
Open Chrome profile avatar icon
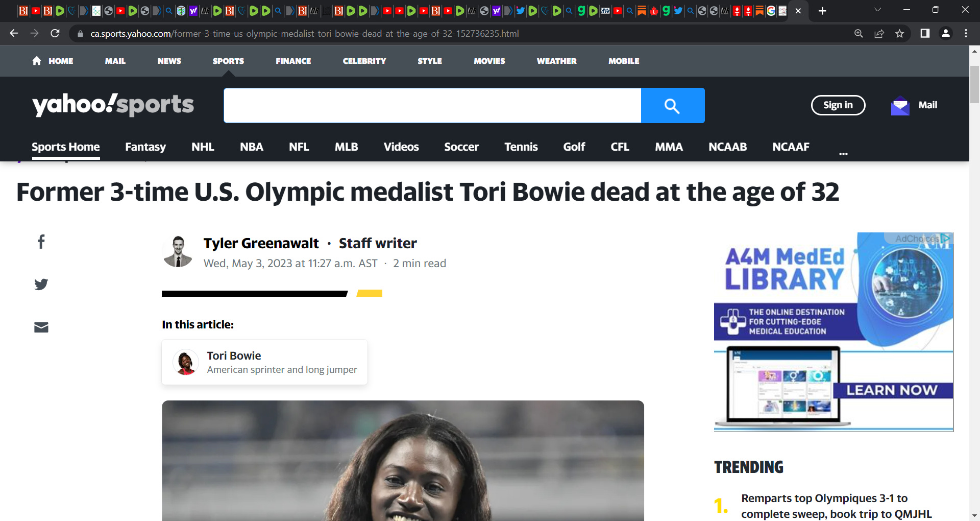tap(945, 33)
